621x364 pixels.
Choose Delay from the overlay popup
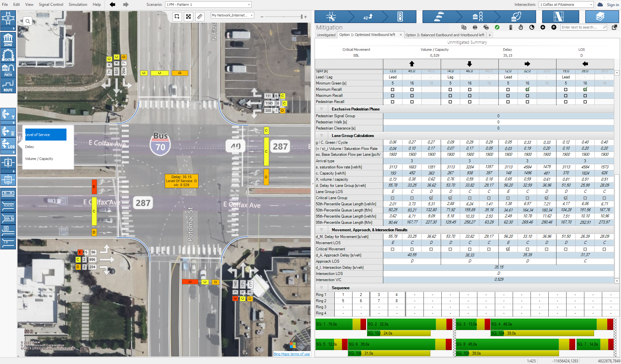[30, 147]
